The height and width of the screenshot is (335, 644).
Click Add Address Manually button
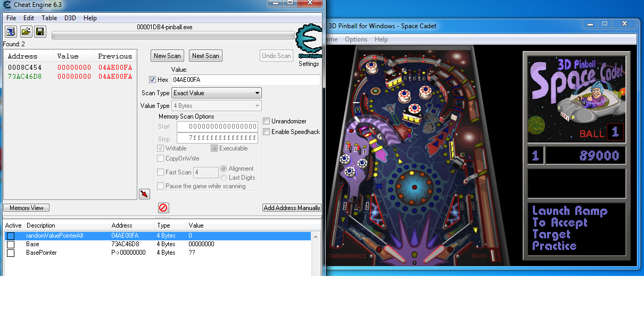292,208
